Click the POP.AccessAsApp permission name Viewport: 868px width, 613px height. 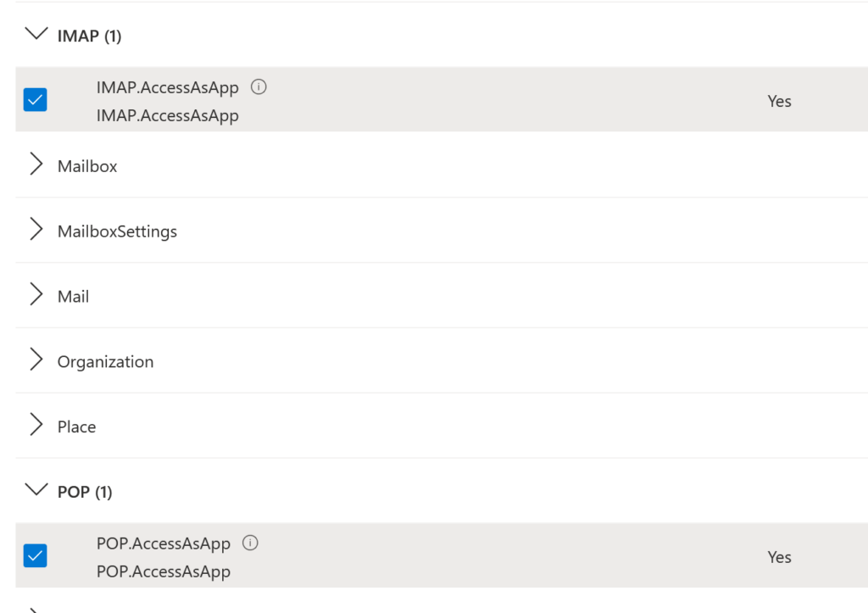tap(163, 543)
